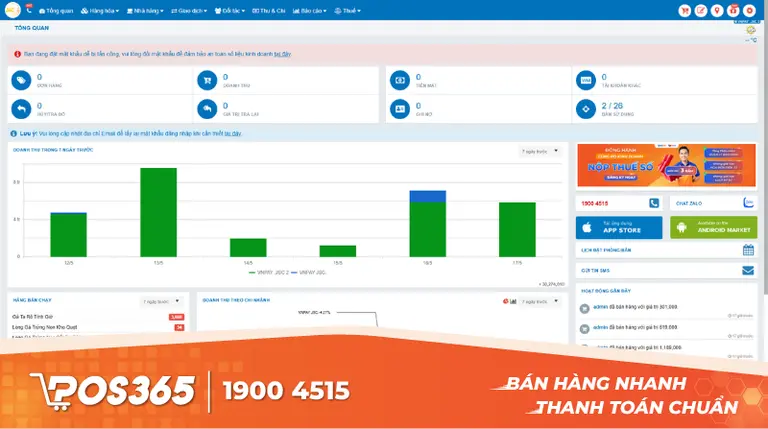
Task: Switch branch revenue to pie chart view icon
Action: coord(505,302)
